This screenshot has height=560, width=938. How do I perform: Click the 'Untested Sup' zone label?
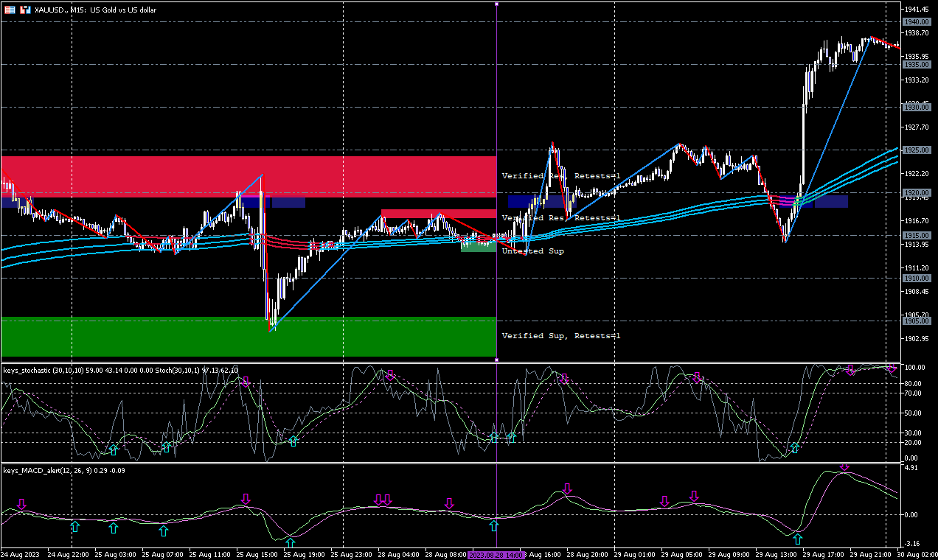(533, 251)
